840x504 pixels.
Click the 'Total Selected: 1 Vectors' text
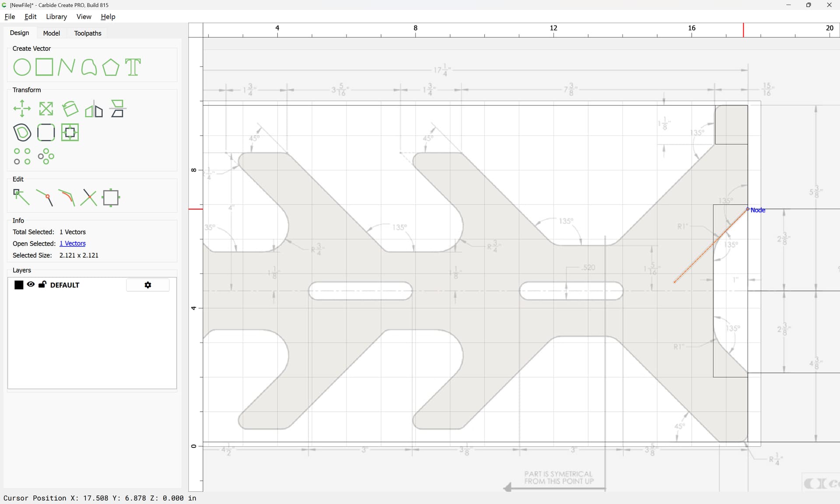49,232
